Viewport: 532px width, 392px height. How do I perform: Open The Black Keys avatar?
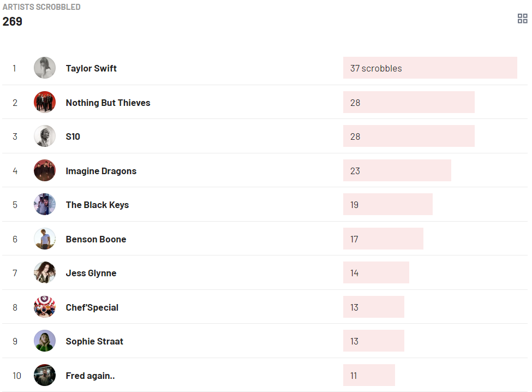point(45,205)
